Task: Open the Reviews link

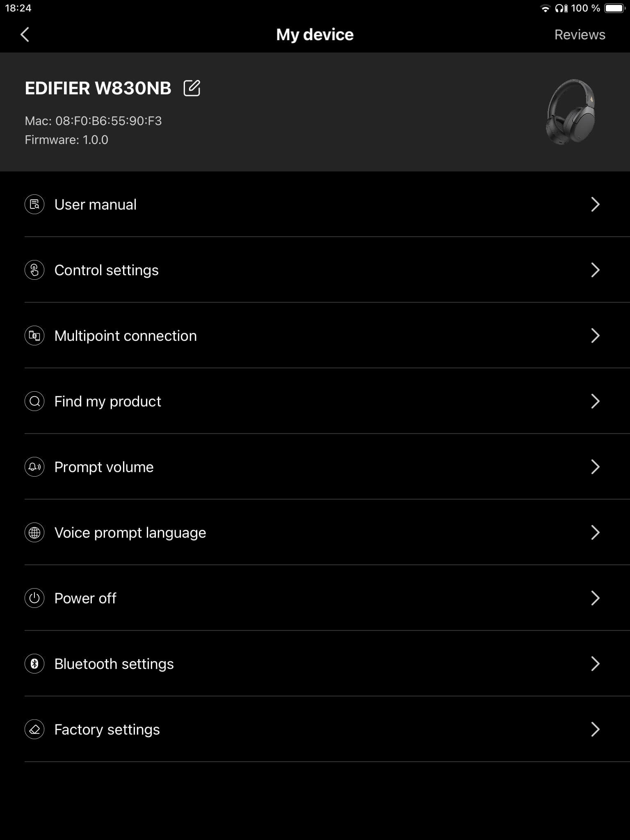Action: click(580, 34)
